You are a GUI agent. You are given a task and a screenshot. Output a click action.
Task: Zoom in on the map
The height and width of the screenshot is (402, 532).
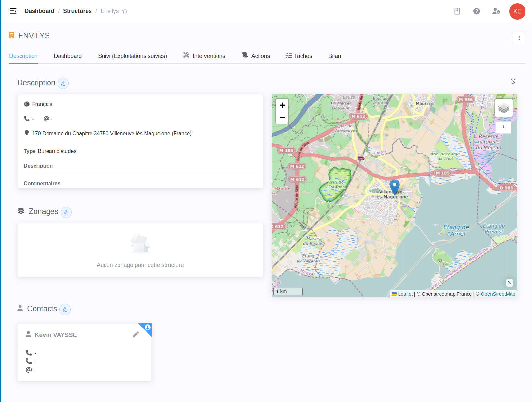[282, 105]
